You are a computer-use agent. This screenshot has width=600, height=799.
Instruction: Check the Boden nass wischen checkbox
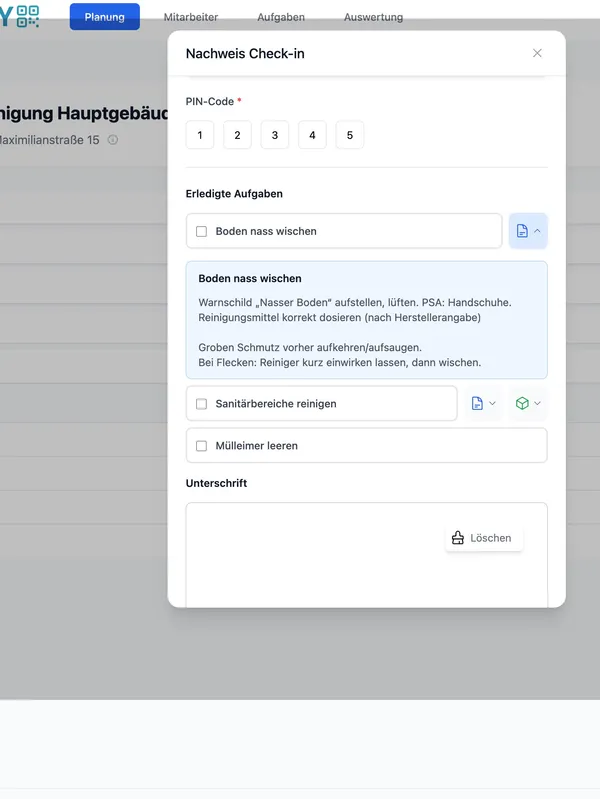coord(201,231)
